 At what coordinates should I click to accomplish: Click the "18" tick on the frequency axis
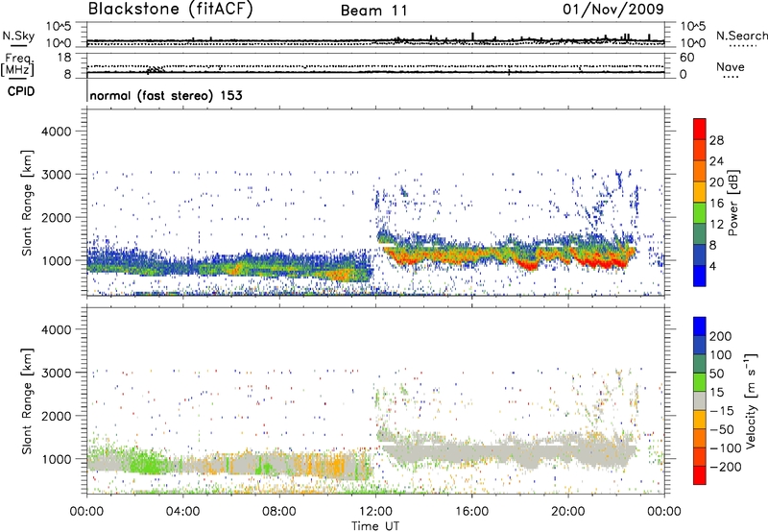(64, 58)
